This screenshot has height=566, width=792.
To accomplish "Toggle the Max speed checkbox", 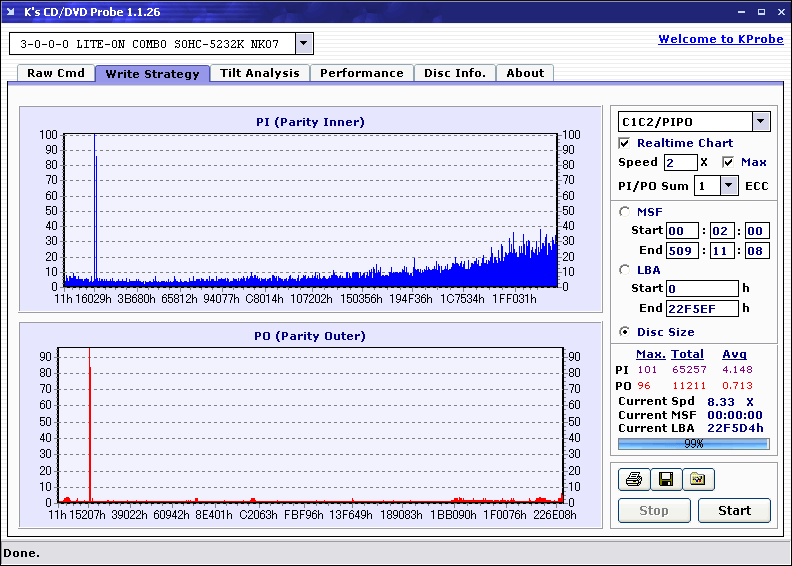I will point(728,162).
